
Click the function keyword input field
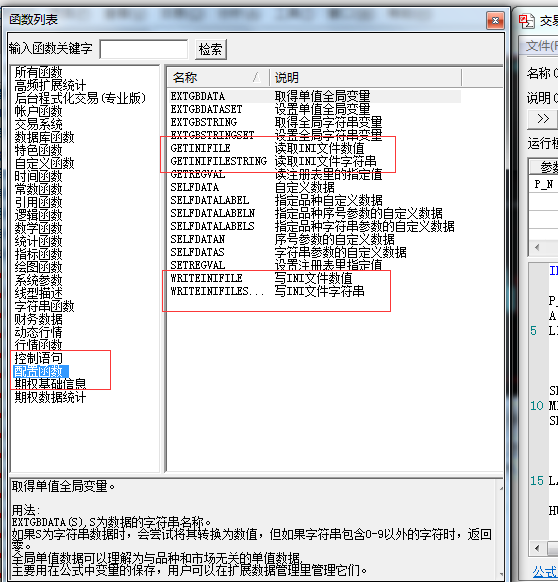coord(144,49)
